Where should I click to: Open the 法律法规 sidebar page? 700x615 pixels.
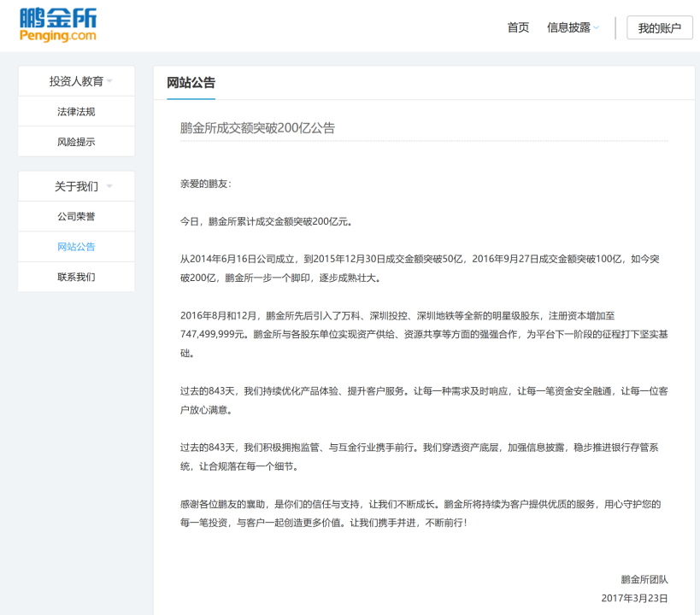[76, 112]
